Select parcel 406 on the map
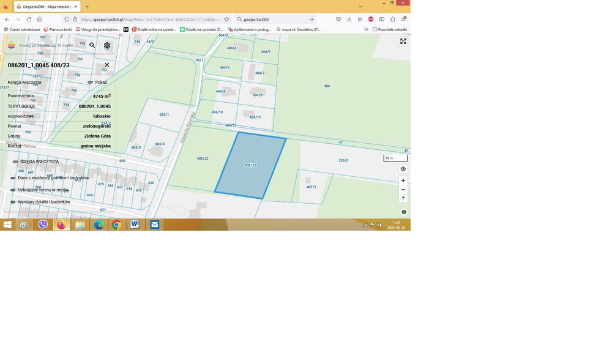The image size is (612, 364). click(327, 86)
